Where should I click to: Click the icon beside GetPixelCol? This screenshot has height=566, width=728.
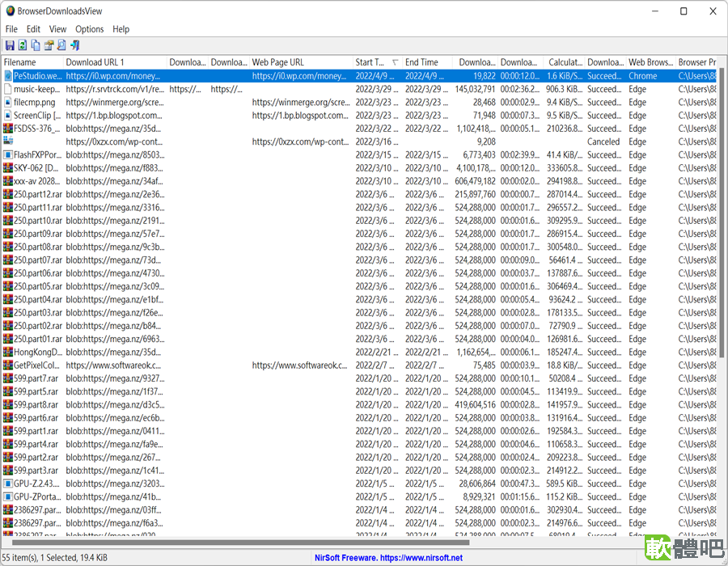coord(8,365)
